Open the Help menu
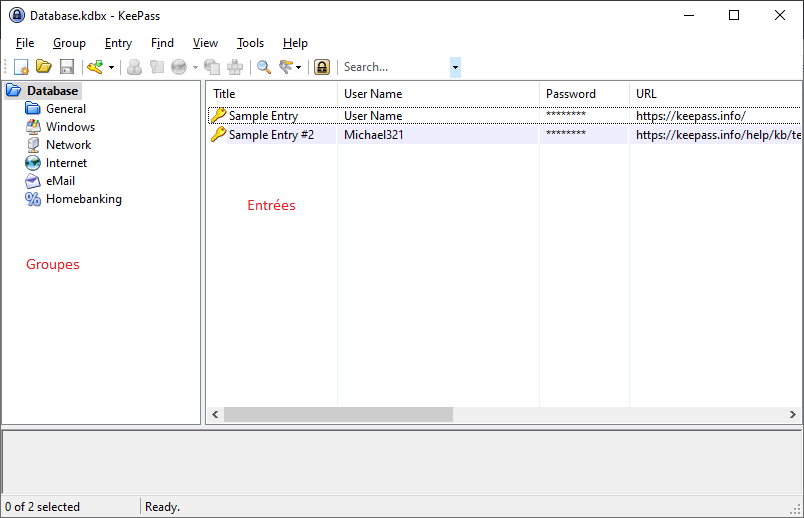 click(295, 43)
